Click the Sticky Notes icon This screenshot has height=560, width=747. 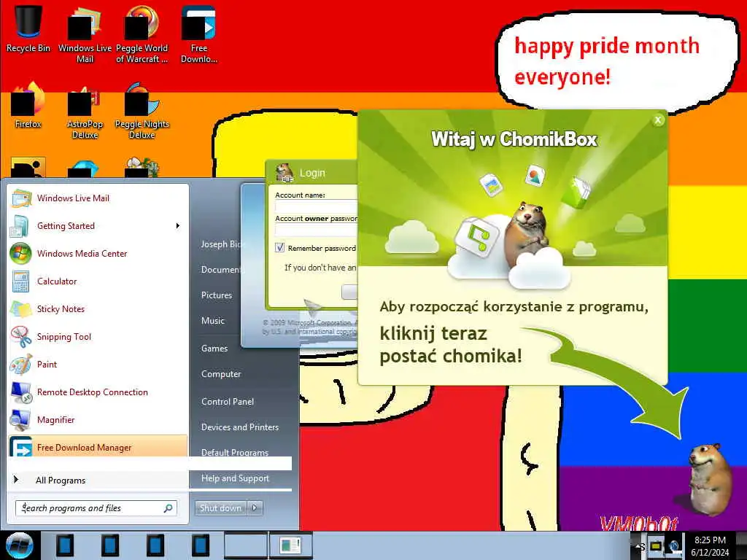click(x=20, y=308)
